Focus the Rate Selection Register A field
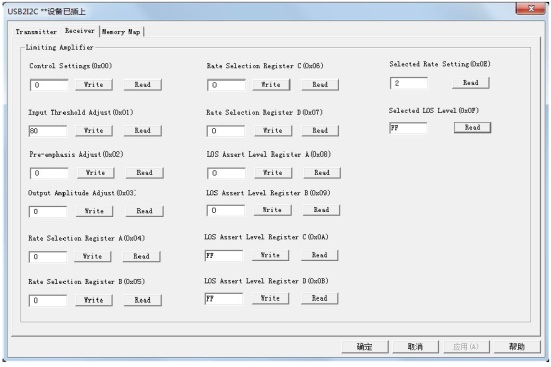This screenshot has width=551, height=367. click(x=48, y=257)
